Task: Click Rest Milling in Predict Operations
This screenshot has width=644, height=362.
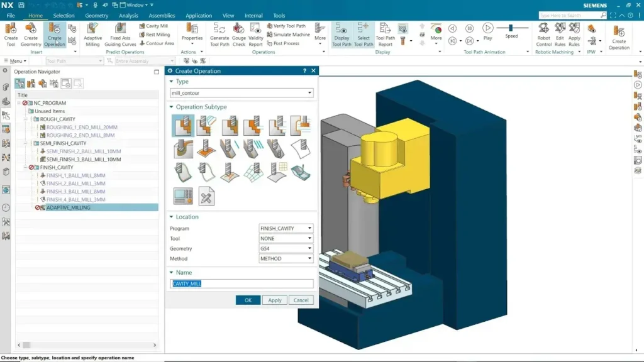Action: pyautogui.click(x=155, y=35)
